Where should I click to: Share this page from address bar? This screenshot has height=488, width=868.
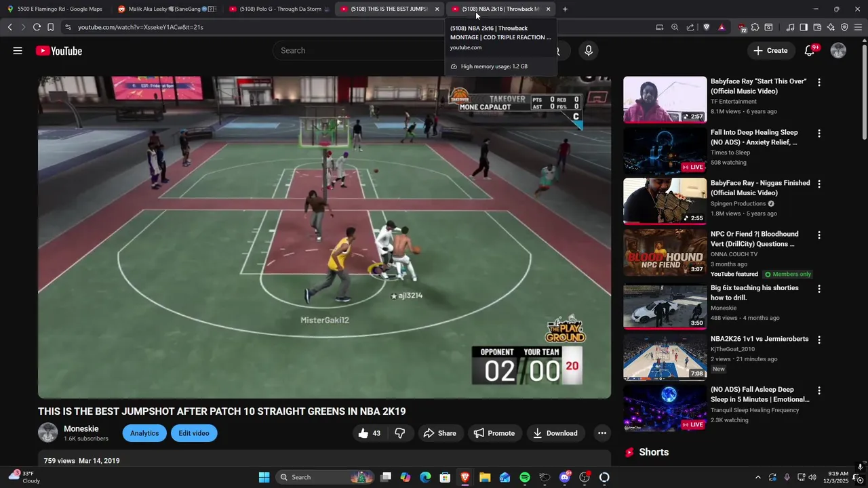point(690,27)
